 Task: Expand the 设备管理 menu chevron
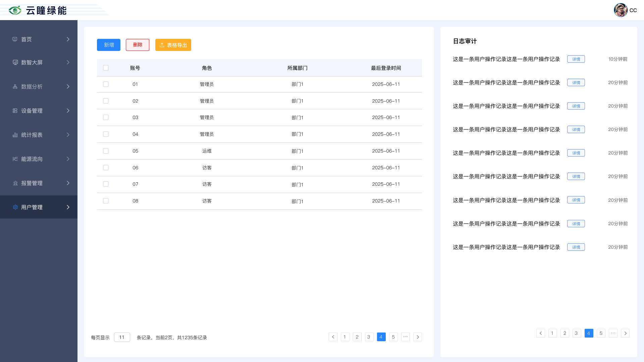(68, 111)
